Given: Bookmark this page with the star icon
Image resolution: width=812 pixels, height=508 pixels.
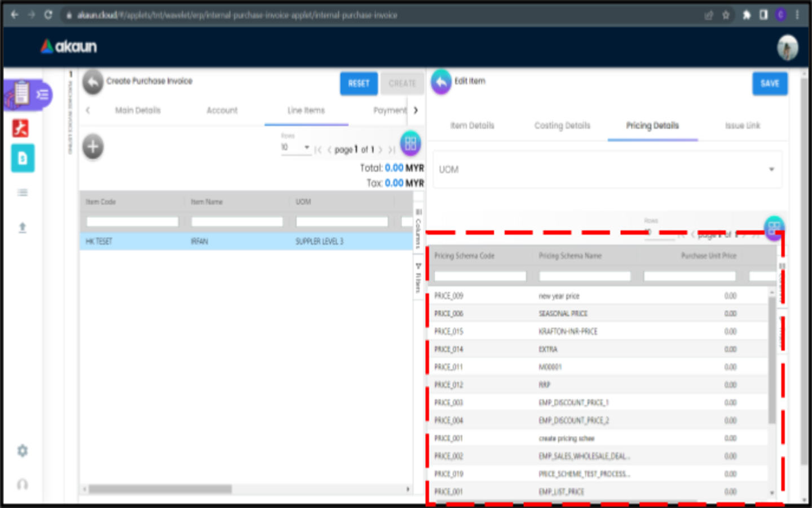Looking at the screenshot, I should 726,15.
